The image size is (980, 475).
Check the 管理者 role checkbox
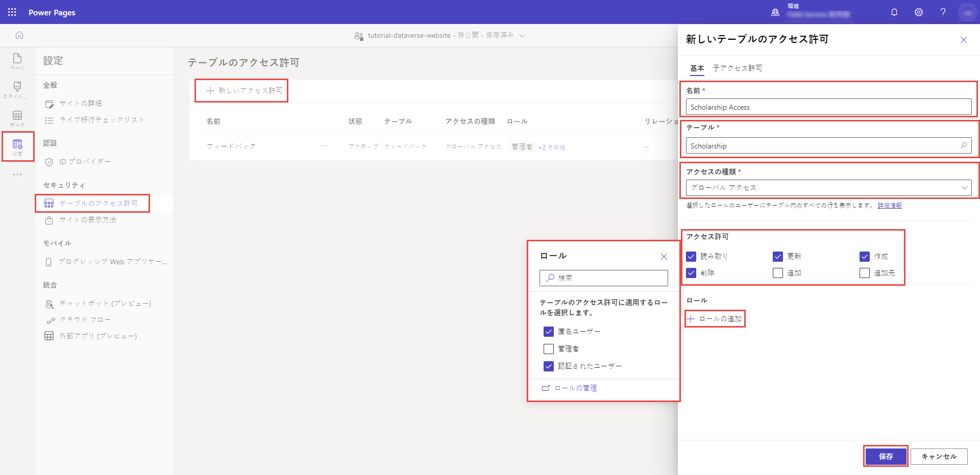click(549, 349)
